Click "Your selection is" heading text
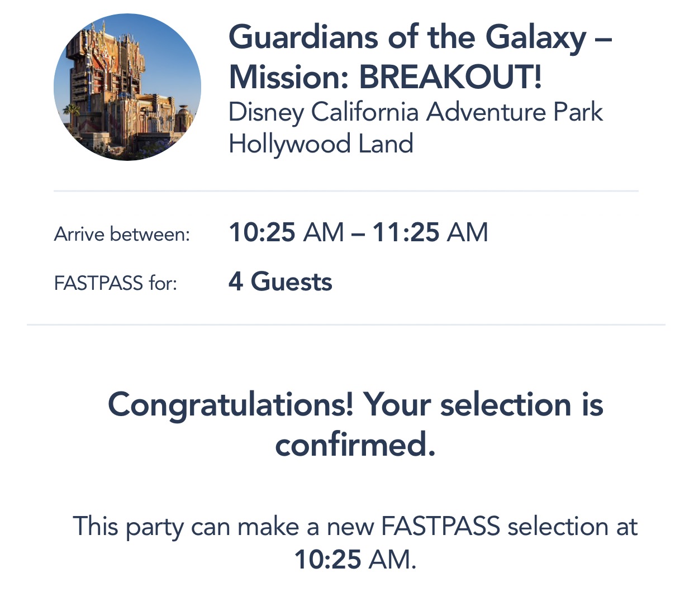The height and width of the screenshot is (616, 694). coord(483,405)
